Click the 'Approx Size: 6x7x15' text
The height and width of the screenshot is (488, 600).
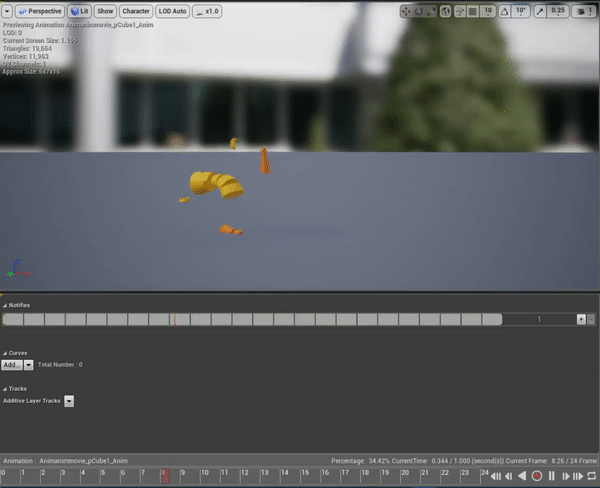coord(31,72)
